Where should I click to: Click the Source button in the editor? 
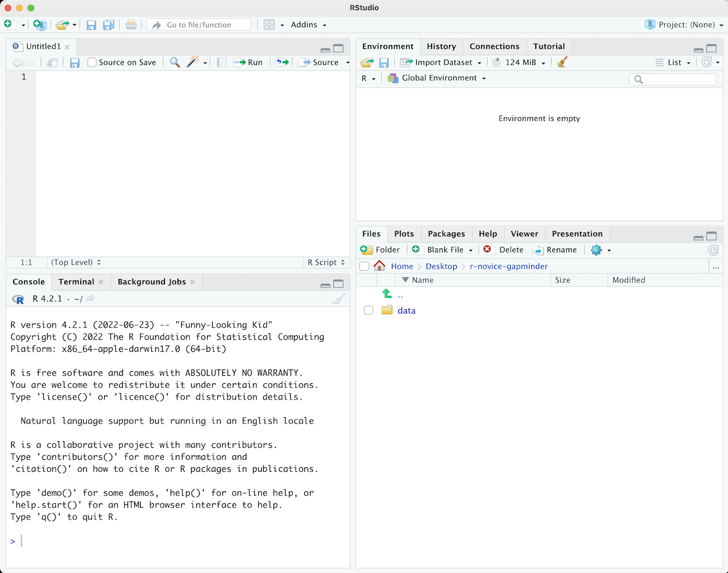click(x=320, y=63)
